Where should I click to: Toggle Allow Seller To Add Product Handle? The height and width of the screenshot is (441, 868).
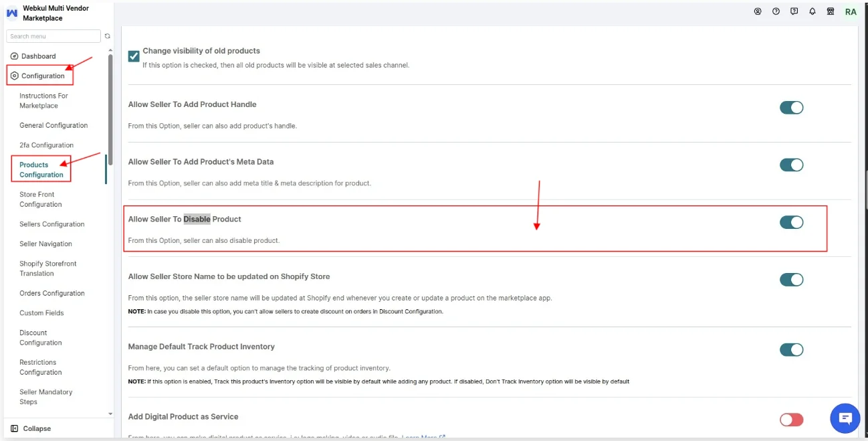click(x=791, y=108)
